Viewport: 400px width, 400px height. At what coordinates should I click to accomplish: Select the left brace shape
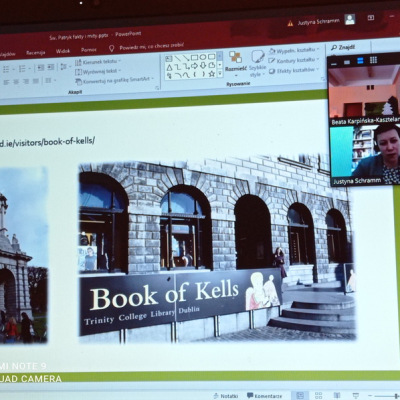point(195,74)
